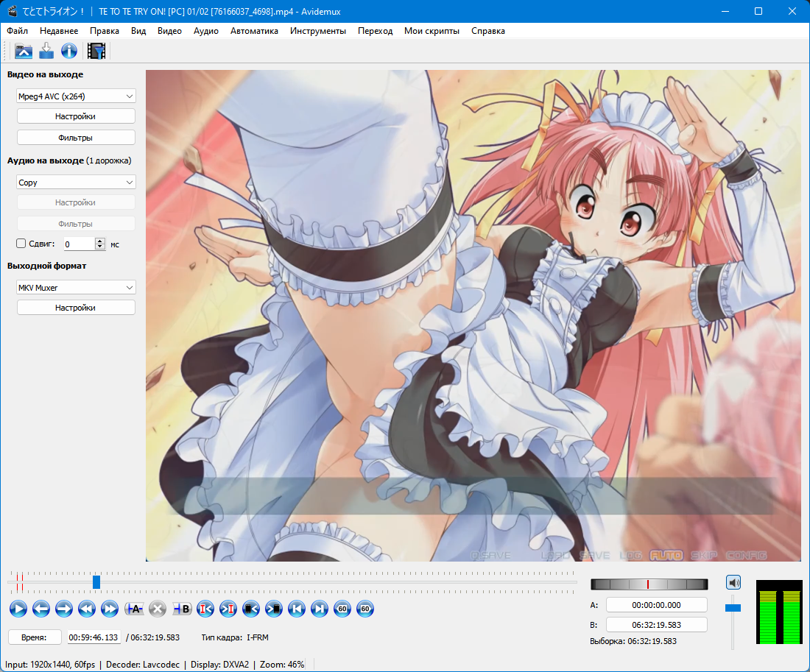The width and height of the screenshot is (810, 672).
Task: Open the Аудио menu
Action: 205,31
